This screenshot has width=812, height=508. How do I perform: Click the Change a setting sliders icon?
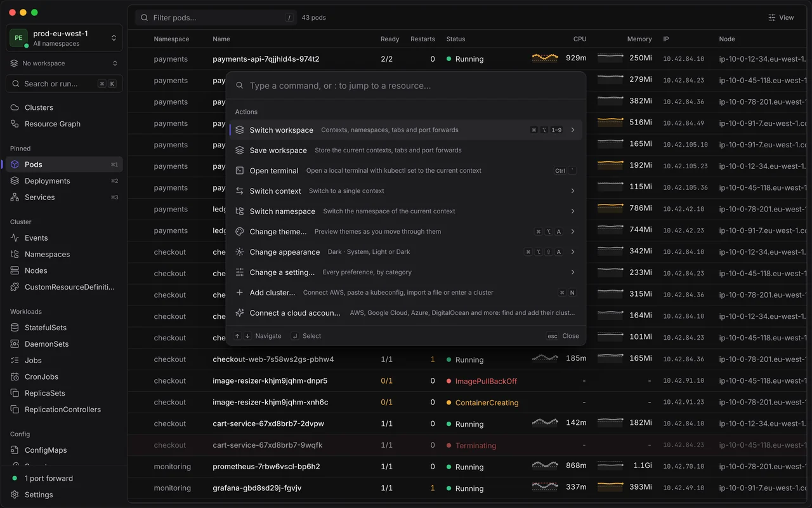click(240, 272)
